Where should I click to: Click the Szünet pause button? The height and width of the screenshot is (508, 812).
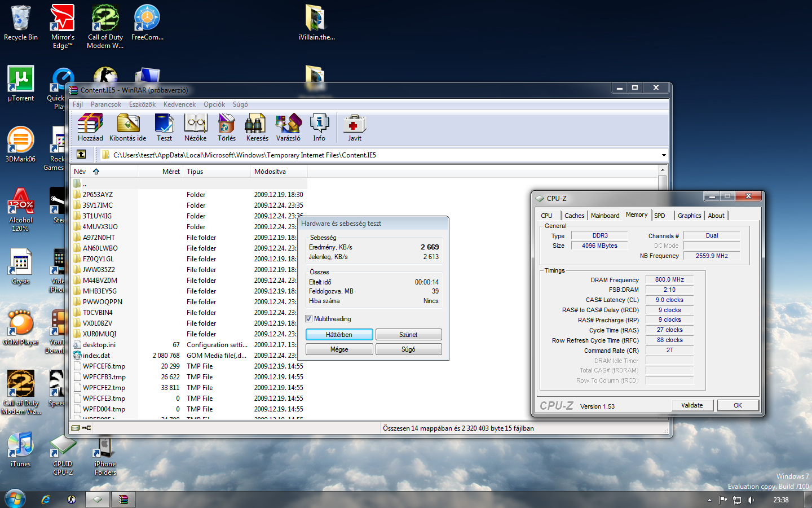(x=408, y=335)
